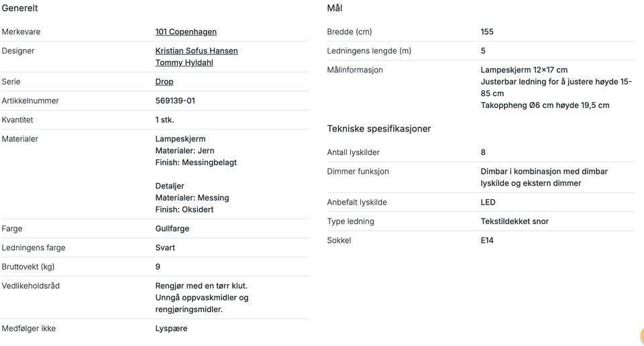
Task: Click the Lampeskjerm 12×17 cm measurement text
Action: point(524,70)
